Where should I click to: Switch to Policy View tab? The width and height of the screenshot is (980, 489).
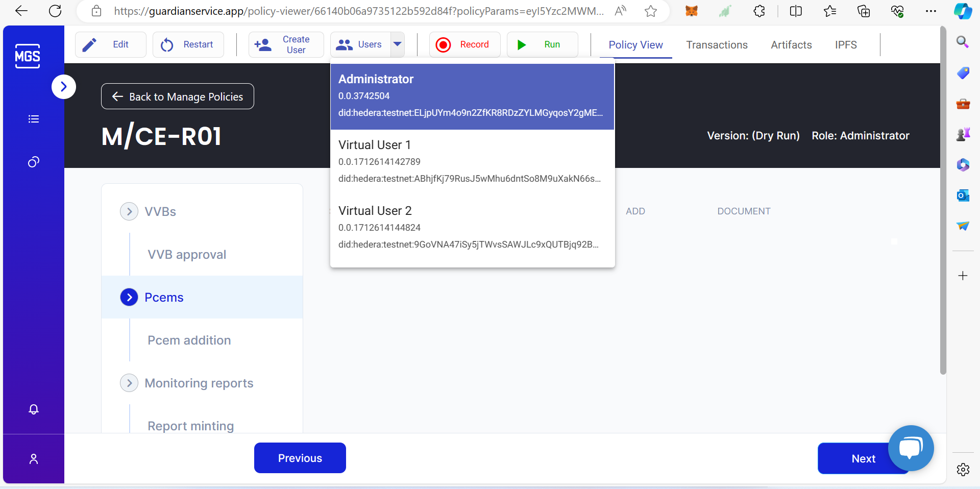click(635, 45)
